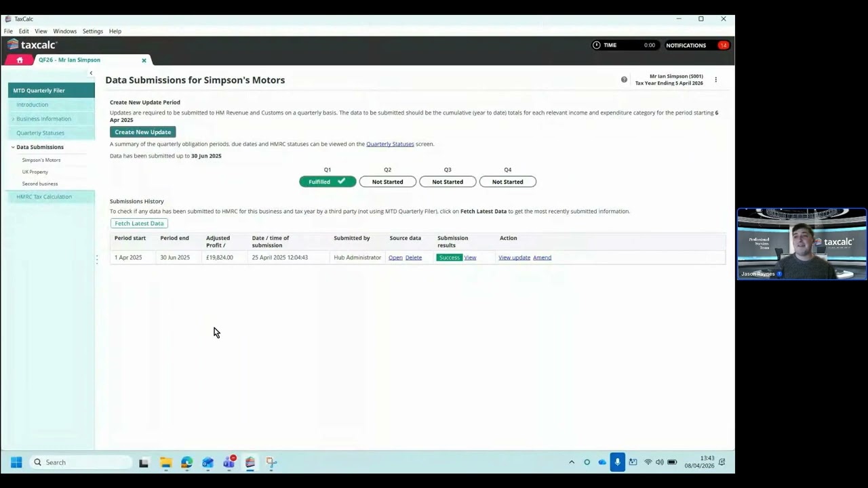
Task: Open Quarterly Statuses in sidebar
Action: pos(41,133)
